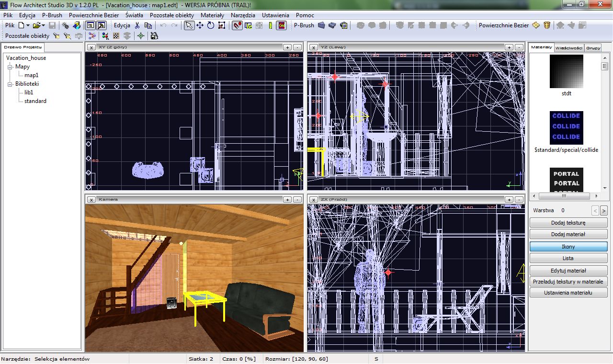Screen dimensions: 613x364
Task: Click the cut scissors icon
Action: [137, 25]
